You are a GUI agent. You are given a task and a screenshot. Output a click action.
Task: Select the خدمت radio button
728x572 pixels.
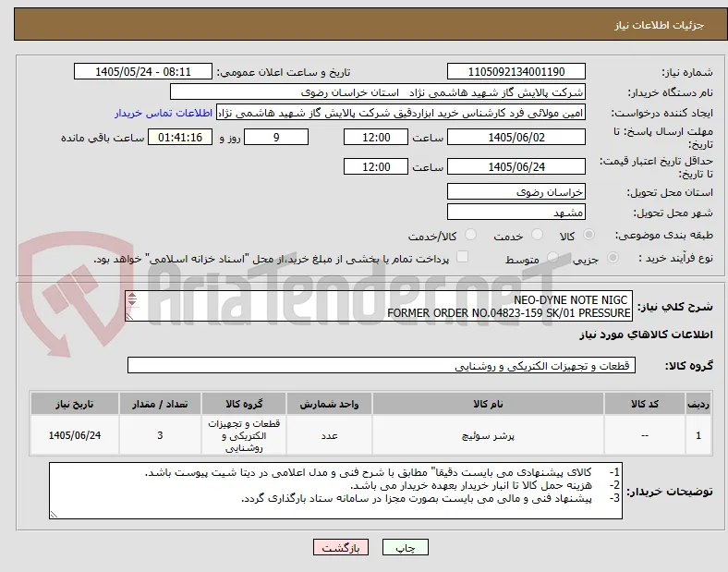pos(537,235)
